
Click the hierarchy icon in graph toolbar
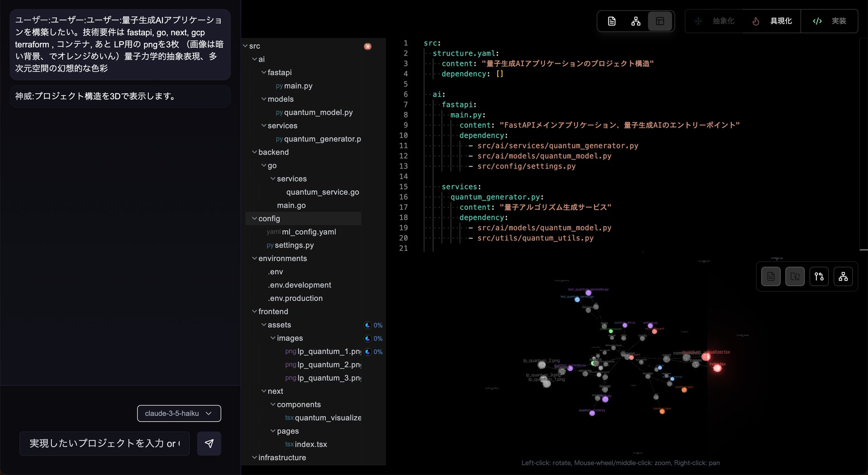(x=843, y=277)
